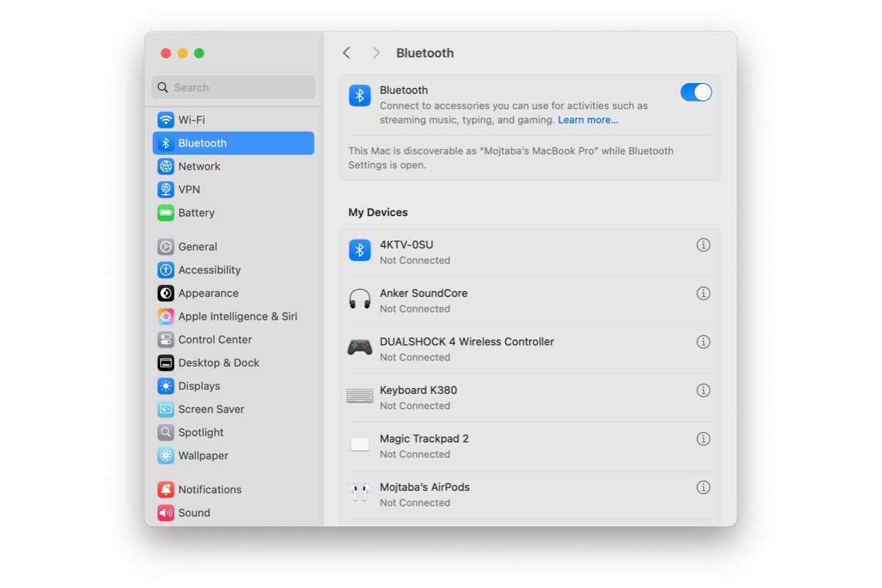Click the Desktop & Dock icon

pyautogui.click(x=166, y=362)
